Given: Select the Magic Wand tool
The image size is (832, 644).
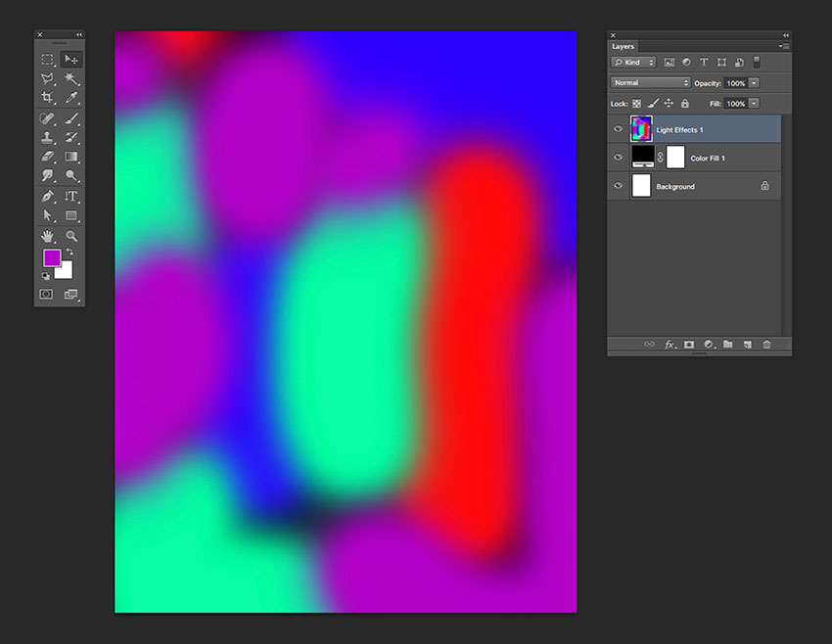Looking at the screenshot, I should (71, 78).
